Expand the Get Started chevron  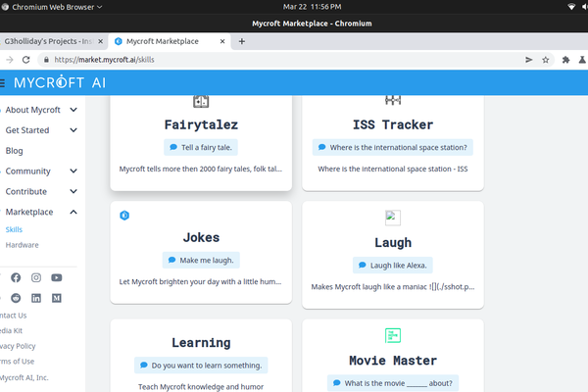click(x=73, y=129)
